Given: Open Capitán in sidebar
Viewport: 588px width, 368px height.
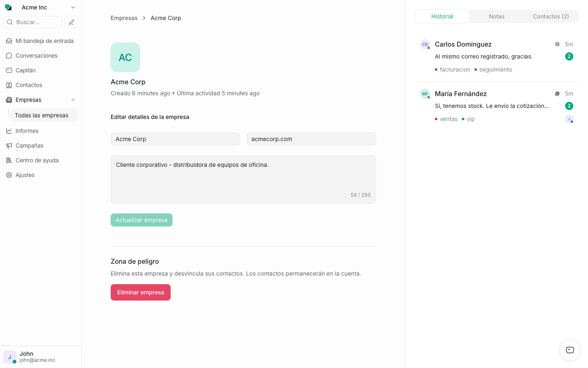Looking at the screenshot, I should pyautogui.click(x=40, y=70).
